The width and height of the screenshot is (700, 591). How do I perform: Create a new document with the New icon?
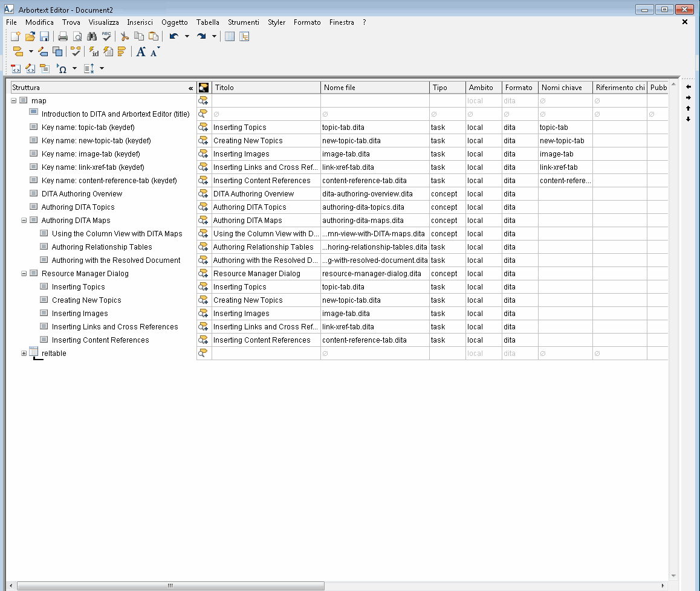click(16, 37)
